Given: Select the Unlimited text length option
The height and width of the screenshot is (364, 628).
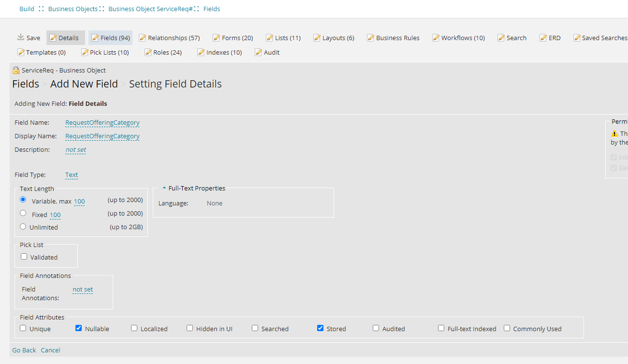Looking at the screenshot, I should (23, 226).
